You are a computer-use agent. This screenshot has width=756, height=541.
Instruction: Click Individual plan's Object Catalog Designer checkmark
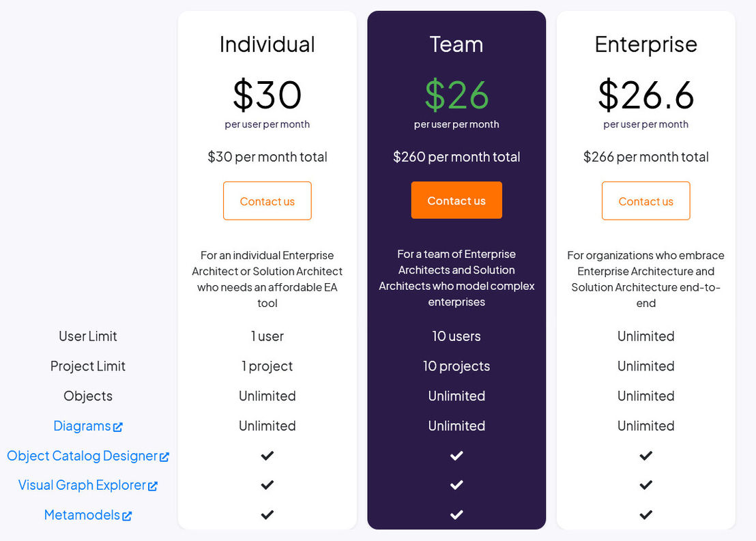click(x=267, y=456)
